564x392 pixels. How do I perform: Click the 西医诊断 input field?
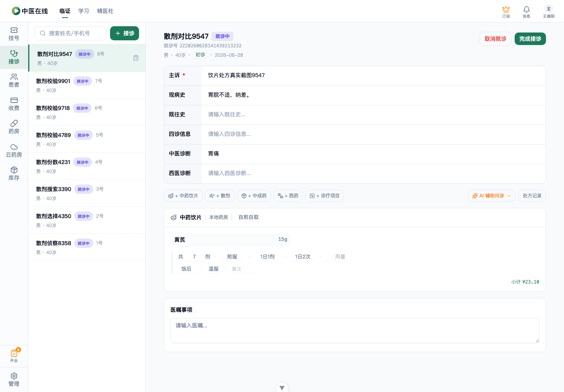(374, 173)
